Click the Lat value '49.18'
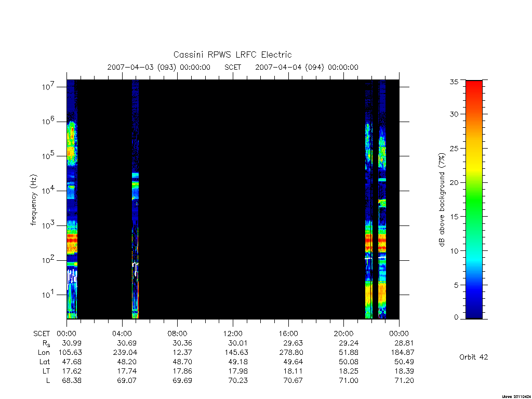 point(238,362)
